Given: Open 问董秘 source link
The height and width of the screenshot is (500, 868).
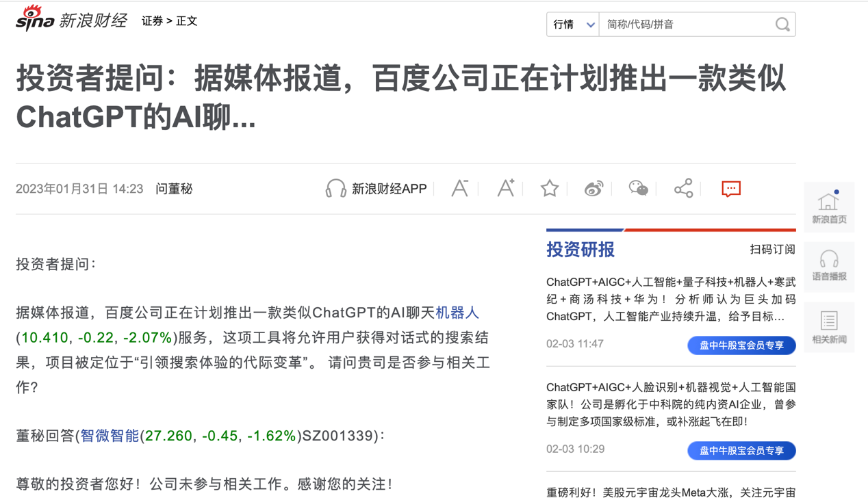Looking at the screenshot, I should [x=174, y=189].
